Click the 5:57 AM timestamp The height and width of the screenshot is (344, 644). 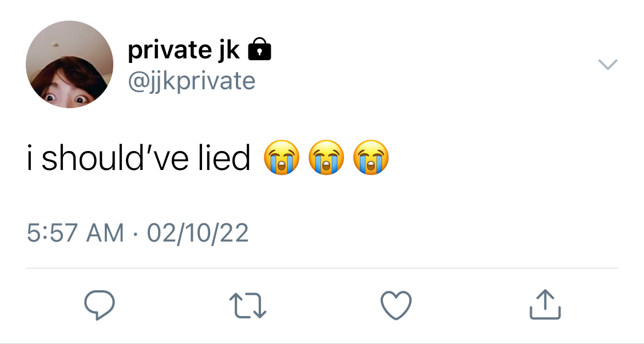coord(75,233)
